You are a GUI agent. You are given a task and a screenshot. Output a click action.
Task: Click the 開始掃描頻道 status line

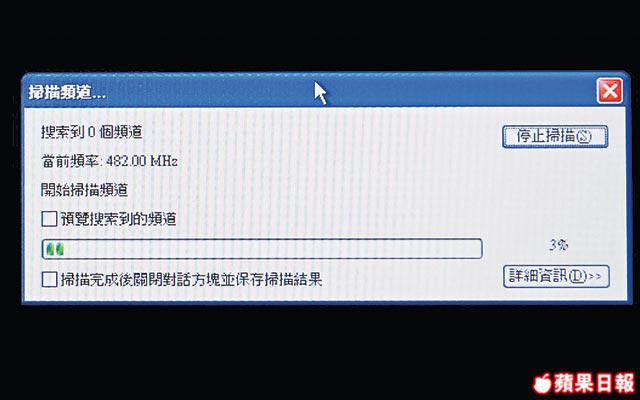coord(84,190)
